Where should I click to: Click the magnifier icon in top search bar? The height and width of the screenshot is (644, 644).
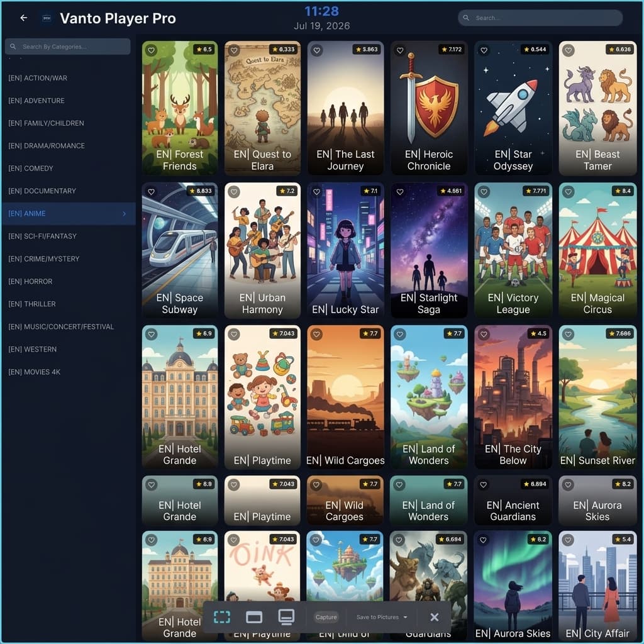pyautogui.click(x=466, y=18)
